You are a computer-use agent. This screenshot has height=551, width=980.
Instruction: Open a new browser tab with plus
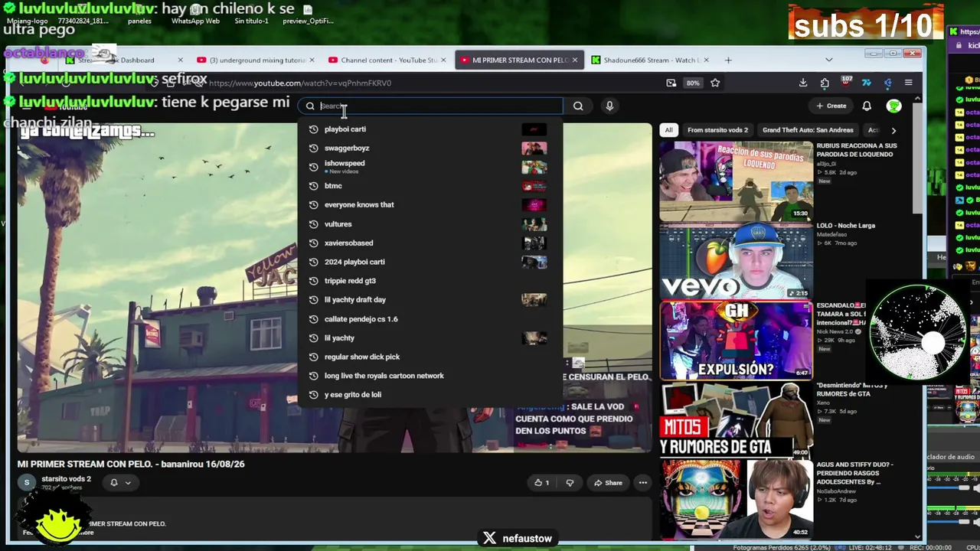pos(728,60)
